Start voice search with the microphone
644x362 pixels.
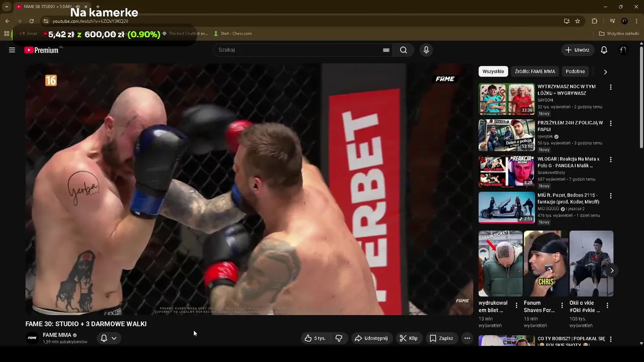click(426, 50)
